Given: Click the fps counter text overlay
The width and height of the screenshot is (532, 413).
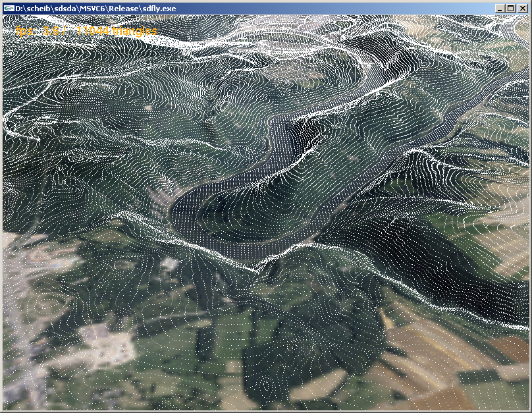Looking at the screenshot, I should [38, 31].
